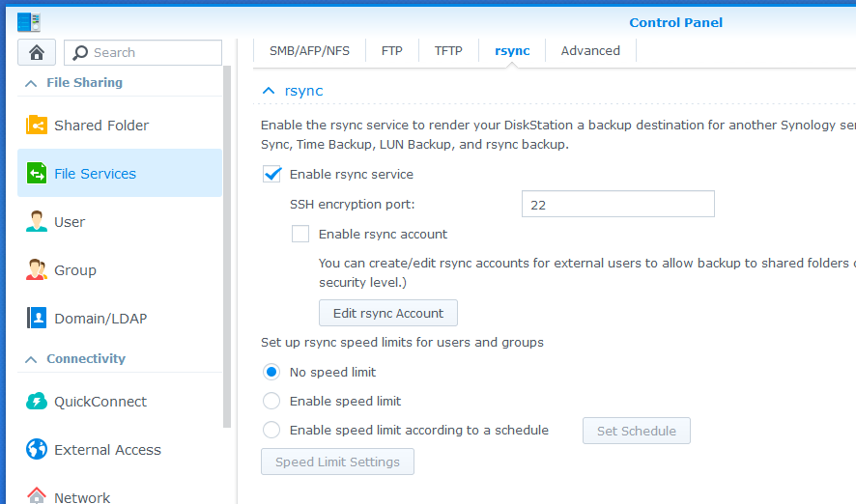The height and width of the screenshot is (504, 856).
Task: Click the Control Panel app icon in title bar
Action: click(29, 22)
